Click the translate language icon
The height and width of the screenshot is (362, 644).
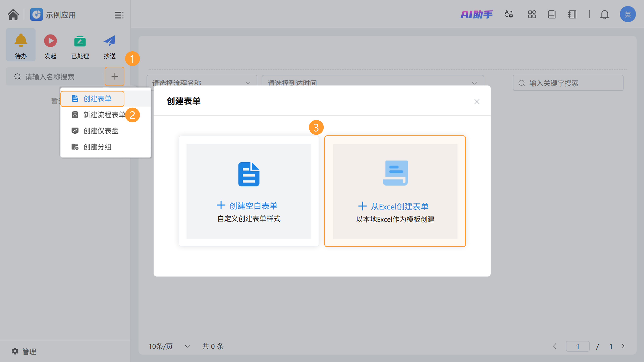(x=508, y=14)
